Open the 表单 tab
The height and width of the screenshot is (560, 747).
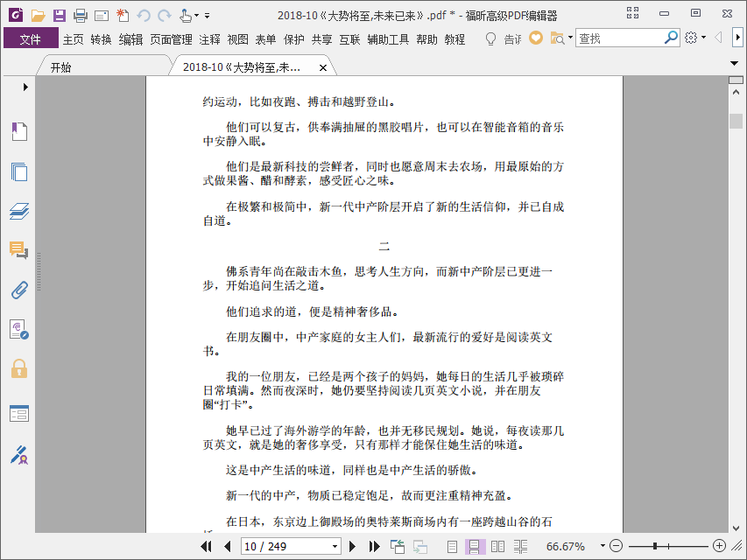265,39
